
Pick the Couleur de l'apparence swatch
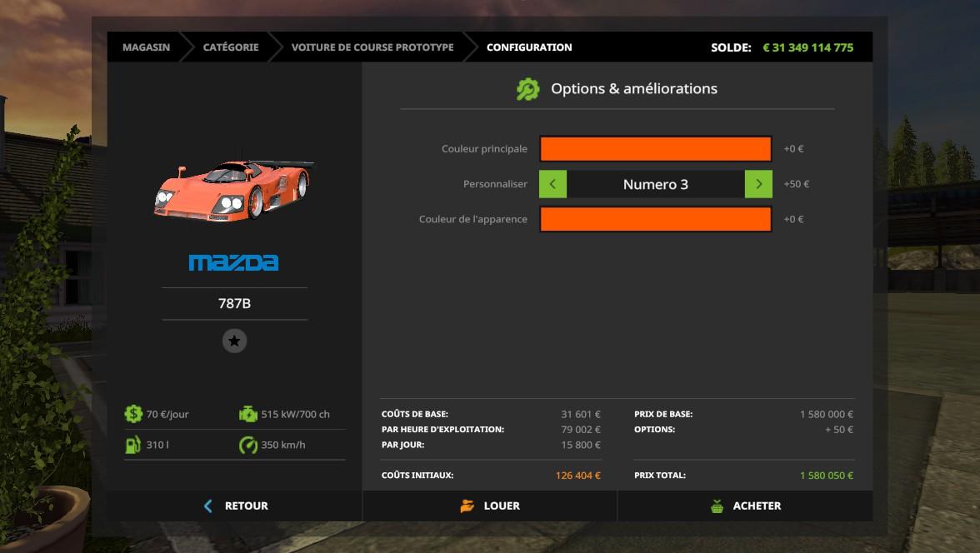pos(655,219)
